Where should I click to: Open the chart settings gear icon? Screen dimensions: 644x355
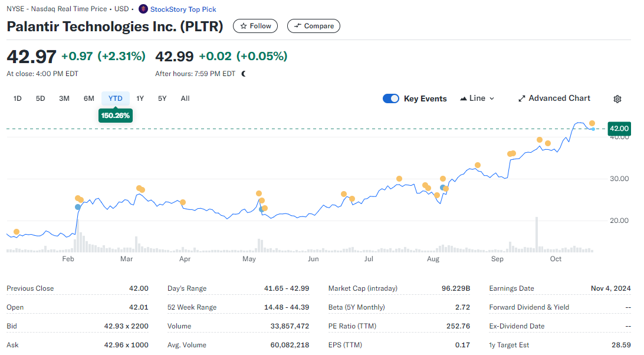coord(617,98)
